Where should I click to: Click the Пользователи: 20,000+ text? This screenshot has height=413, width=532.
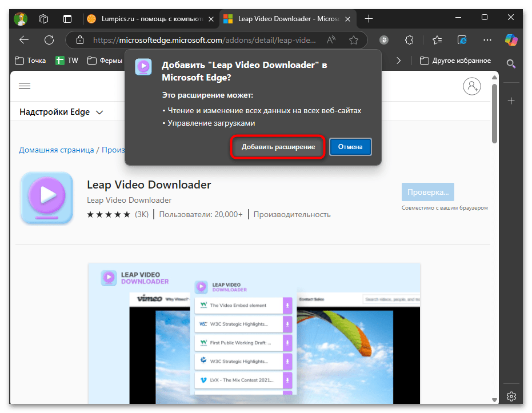(x=201, y=214)
